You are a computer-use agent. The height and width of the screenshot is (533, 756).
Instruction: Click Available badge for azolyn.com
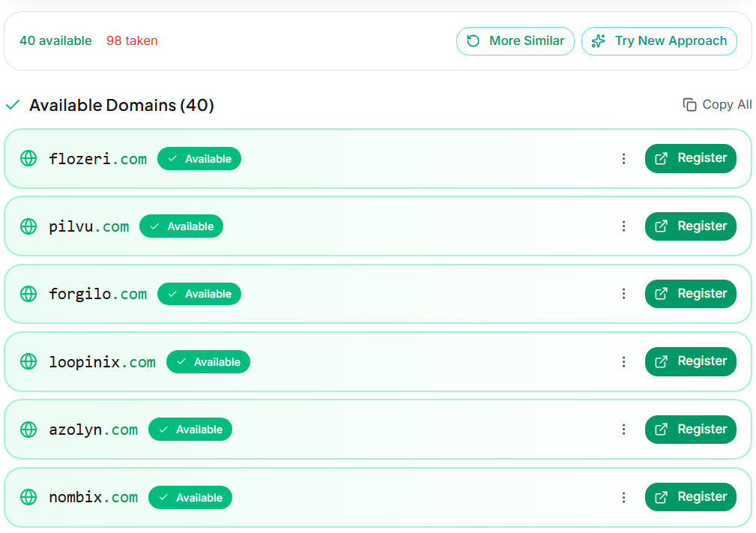[190, 430]
